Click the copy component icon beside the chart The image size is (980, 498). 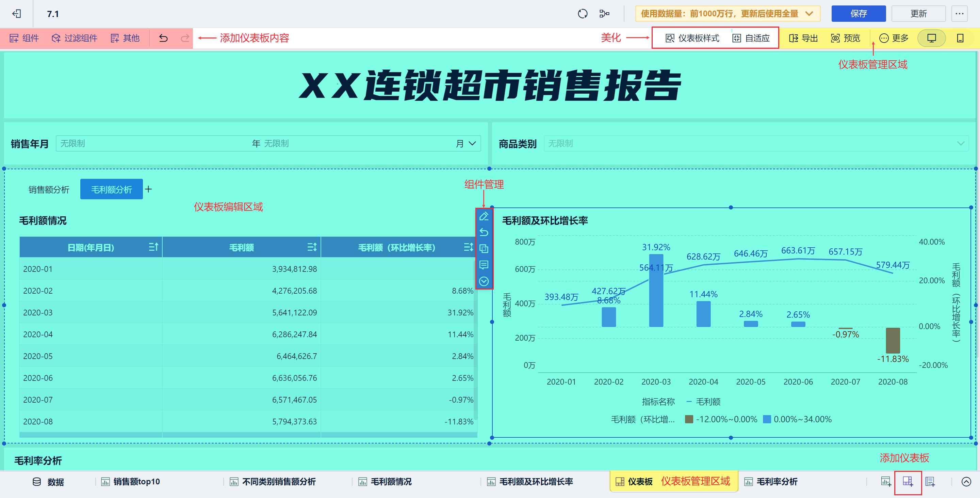coord(484,249)
